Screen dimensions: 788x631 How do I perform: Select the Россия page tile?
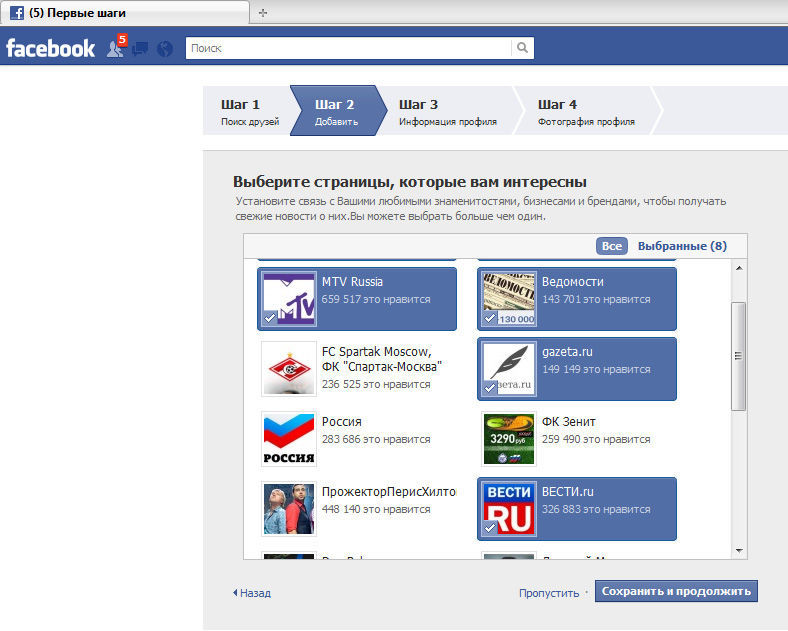point(357,438)
